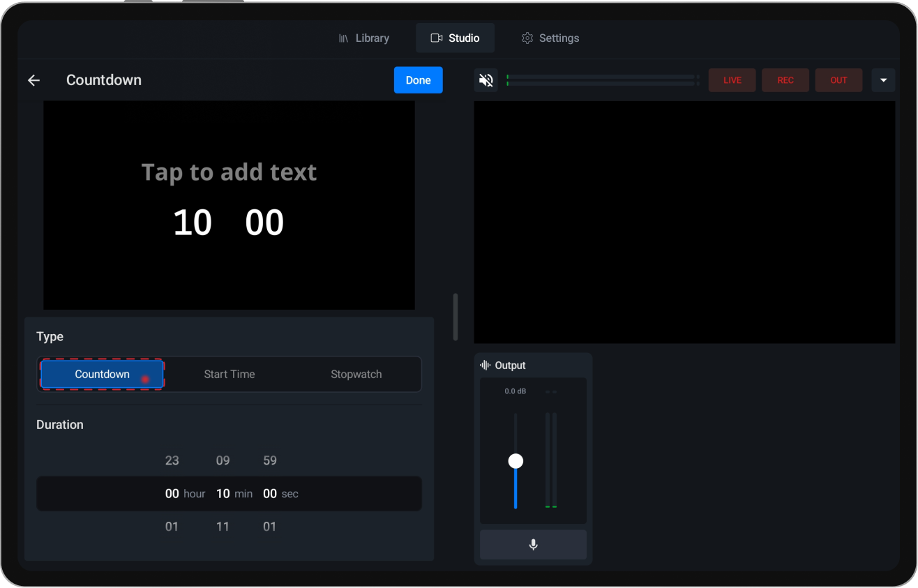Click the selected Countdown type option

point(101,374)
